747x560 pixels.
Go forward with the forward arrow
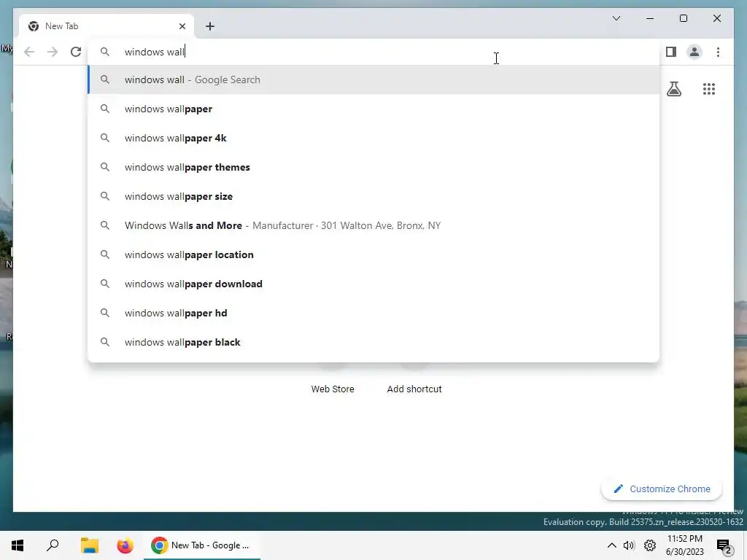pyautogui.click(x=53, y=52)
